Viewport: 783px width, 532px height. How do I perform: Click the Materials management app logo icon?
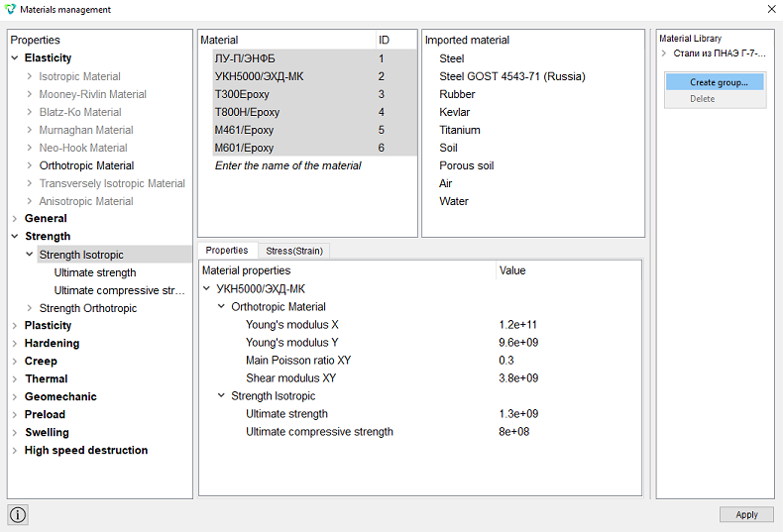[x=10, y=9]
